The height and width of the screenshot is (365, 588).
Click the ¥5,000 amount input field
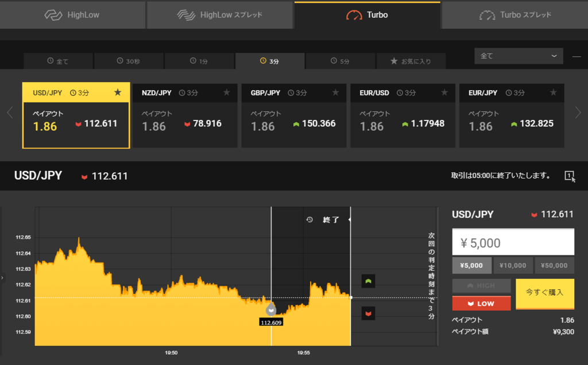[513, 242]
